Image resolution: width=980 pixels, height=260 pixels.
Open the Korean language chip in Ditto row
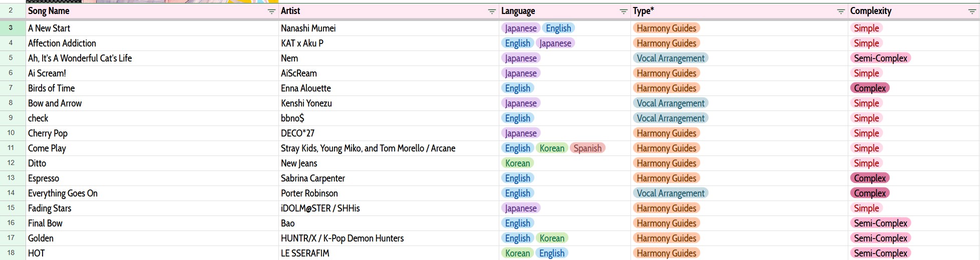click(517, 163)
